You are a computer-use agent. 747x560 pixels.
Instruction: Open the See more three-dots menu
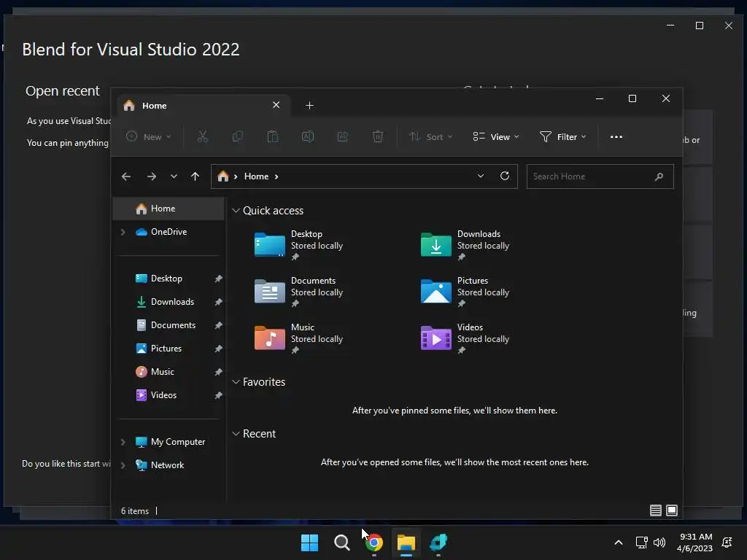tap(616, 136)
